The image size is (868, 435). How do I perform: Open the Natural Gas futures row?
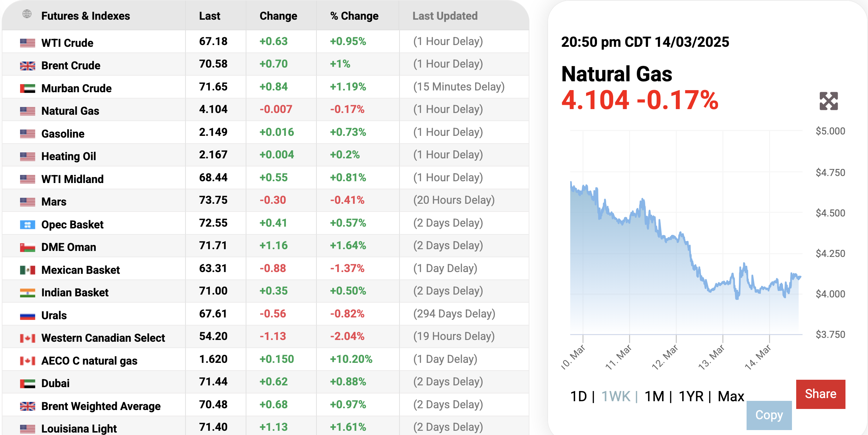coord(70,111)
